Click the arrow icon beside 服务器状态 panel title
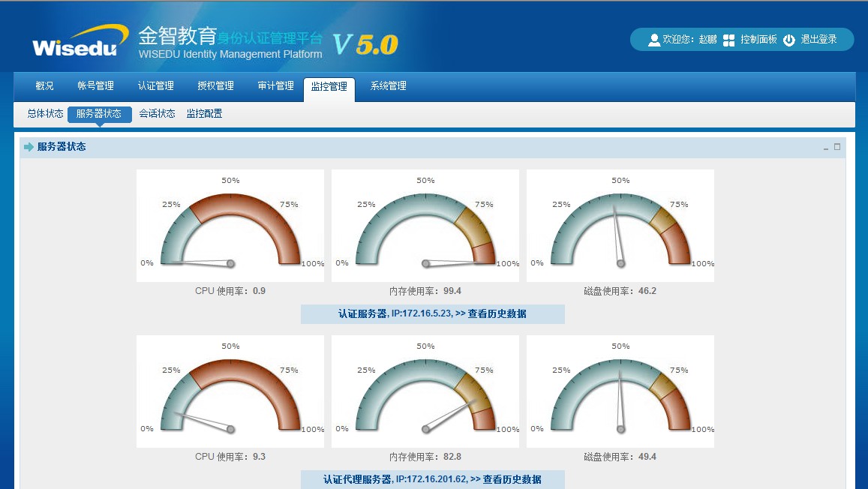868x489 pixels. point(29,147)
